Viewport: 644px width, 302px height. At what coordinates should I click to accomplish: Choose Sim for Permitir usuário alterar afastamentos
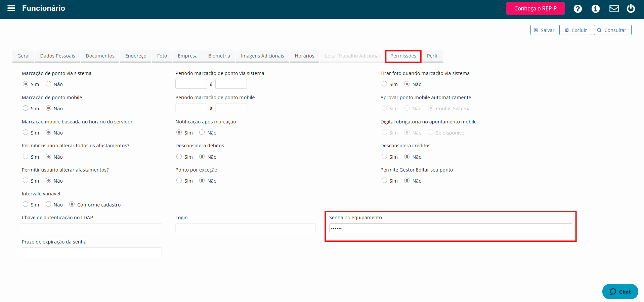(26, 181)
